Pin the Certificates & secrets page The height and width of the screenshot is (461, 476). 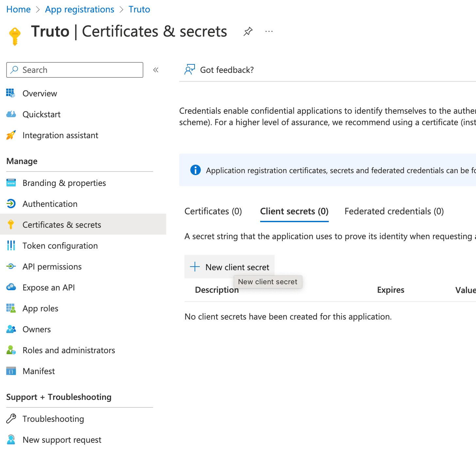coord(248,31)
